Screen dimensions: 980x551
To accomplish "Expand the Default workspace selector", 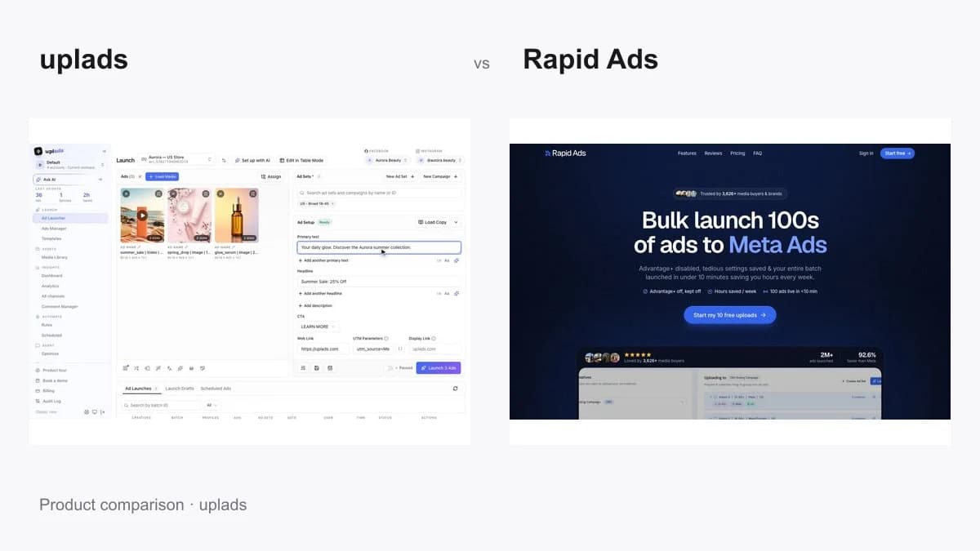I will point(70,164).
